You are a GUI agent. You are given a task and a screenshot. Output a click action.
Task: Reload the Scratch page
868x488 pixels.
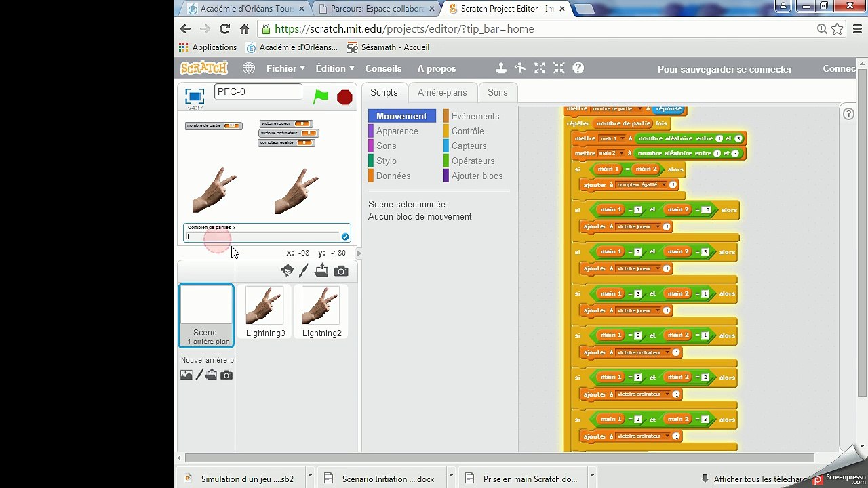(224, 29)
